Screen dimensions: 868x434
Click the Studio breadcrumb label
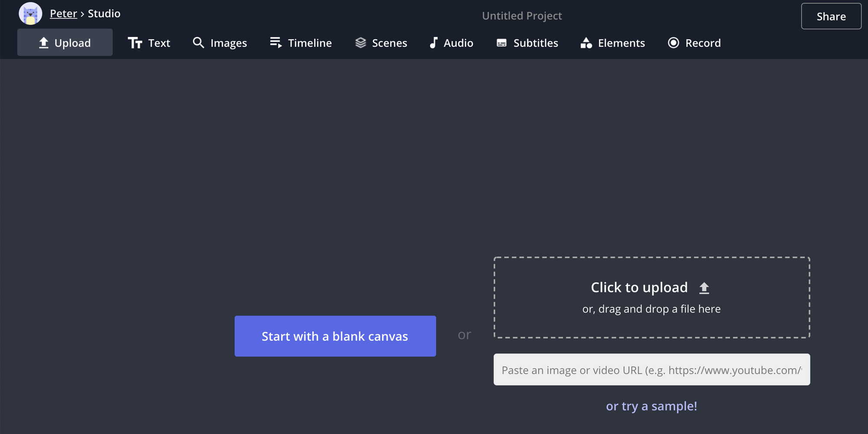click(104, 13)
